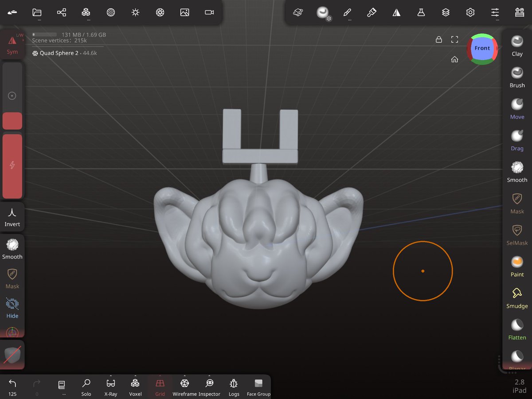This screenshot has height=399, width=532.
Task: Open the Primitive add-object menu
Action: [x=298, y=12]
